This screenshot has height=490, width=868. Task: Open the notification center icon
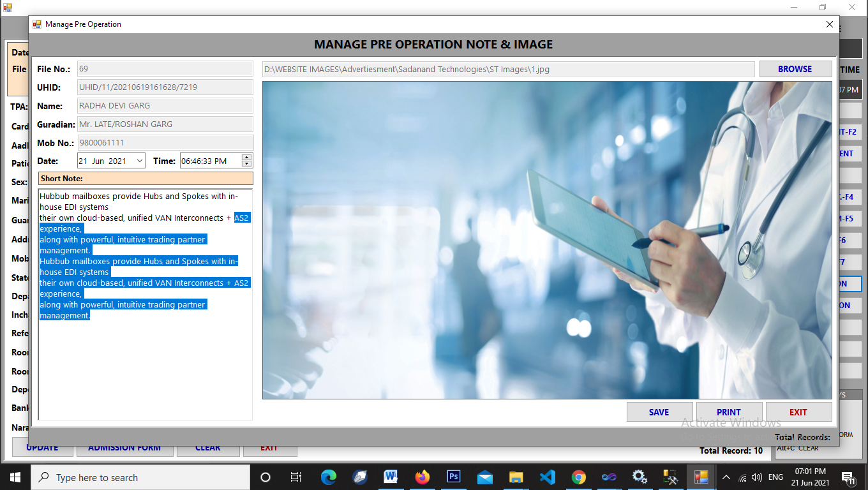849,477
